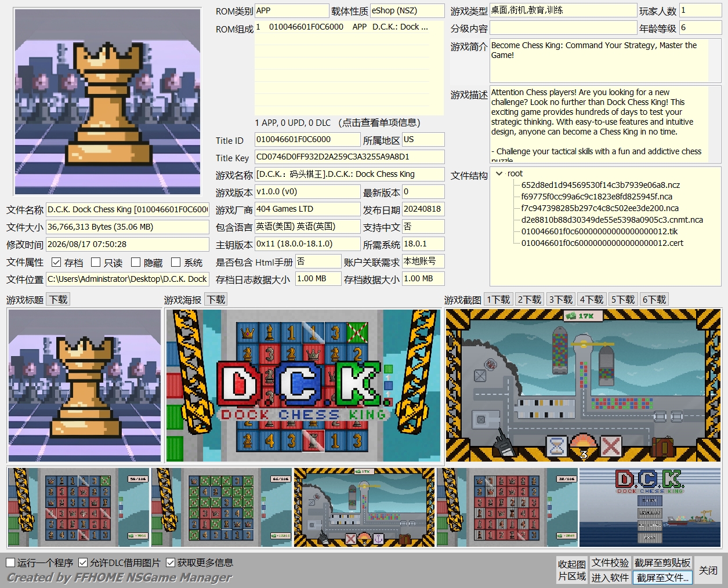
Task: Click the 年龄等级 field showing 6
Action: point(700,28)
